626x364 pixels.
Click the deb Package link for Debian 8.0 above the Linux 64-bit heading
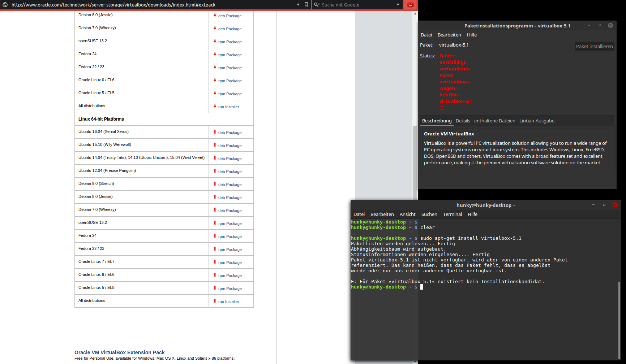click(230, 16)
